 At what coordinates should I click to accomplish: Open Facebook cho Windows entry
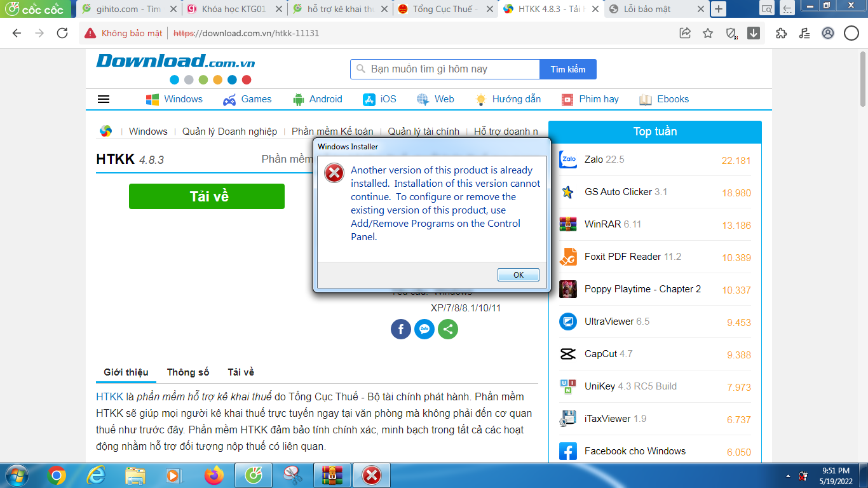[635, 451]
